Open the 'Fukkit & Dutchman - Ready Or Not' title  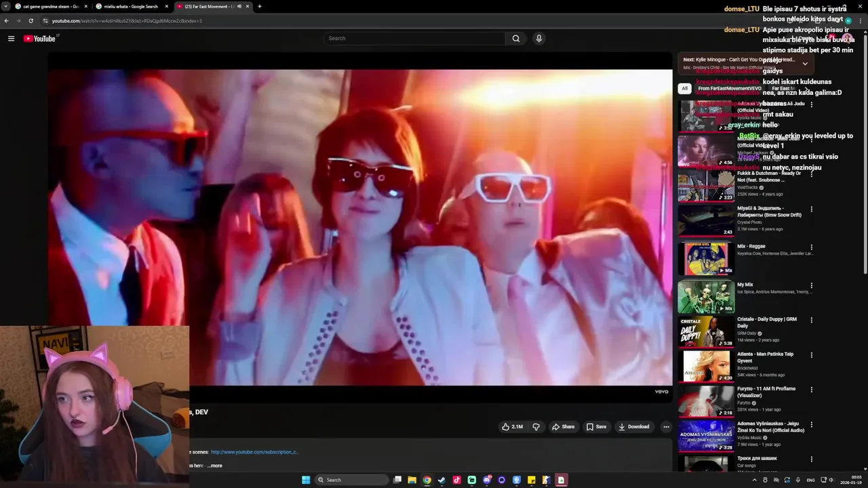(x=769, y=176)
